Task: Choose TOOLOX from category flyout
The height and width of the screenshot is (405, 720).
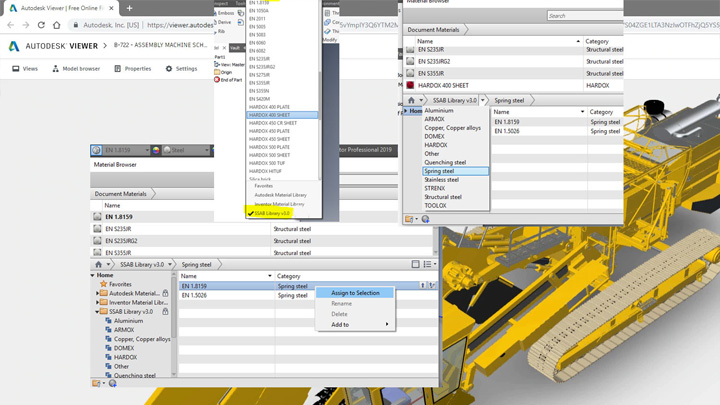Action: point(435,206)
